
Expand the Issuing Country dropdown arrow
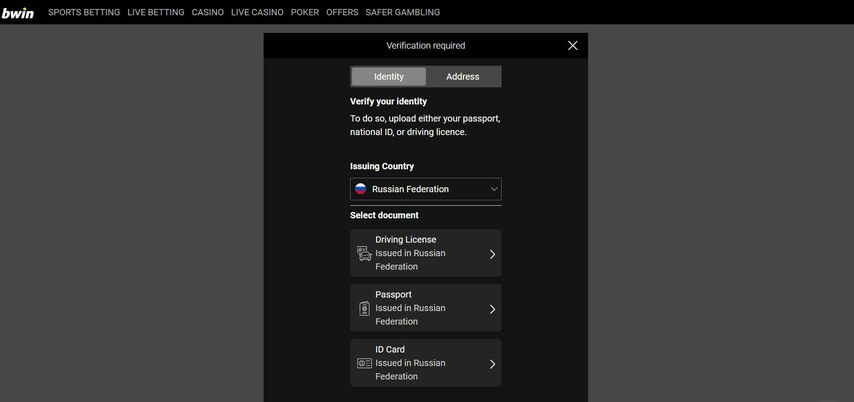tap(494, 190)
